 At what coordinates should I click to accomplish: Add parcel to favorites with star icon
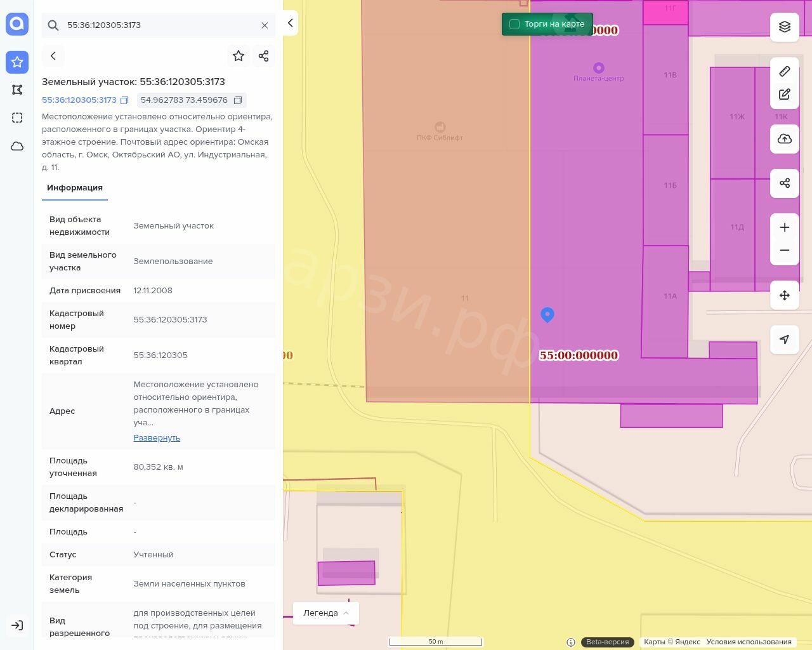tap(239, 56)
